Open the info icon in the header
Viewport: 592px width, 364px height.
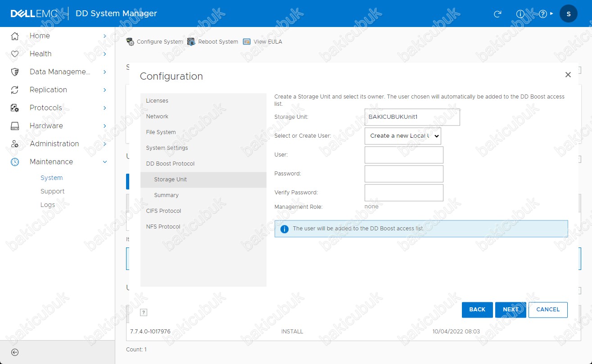(x=520, y=13)
